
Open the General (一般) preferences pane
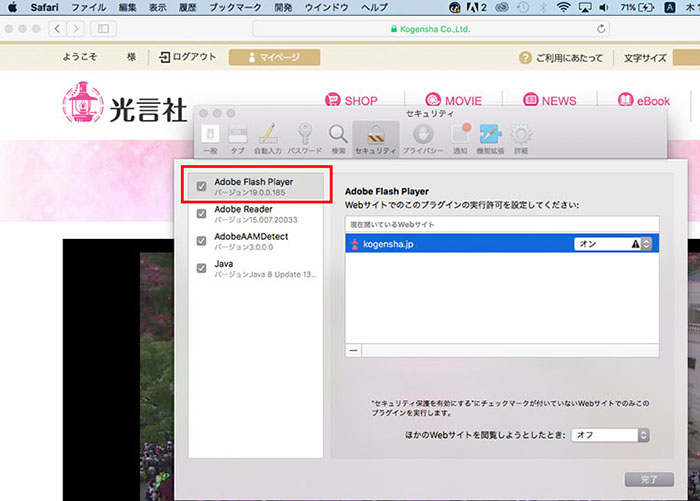click(210, 139)
